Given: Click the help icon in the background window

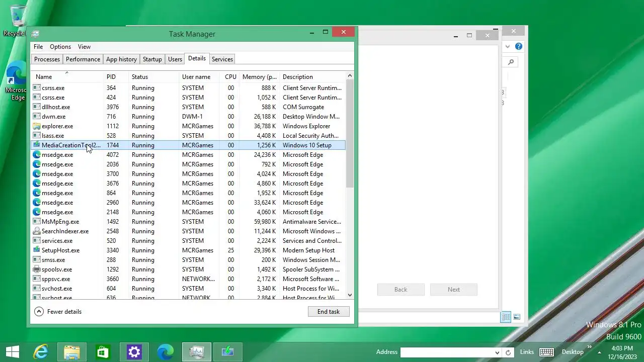Looking at the screenshot, I should point(519,46).
